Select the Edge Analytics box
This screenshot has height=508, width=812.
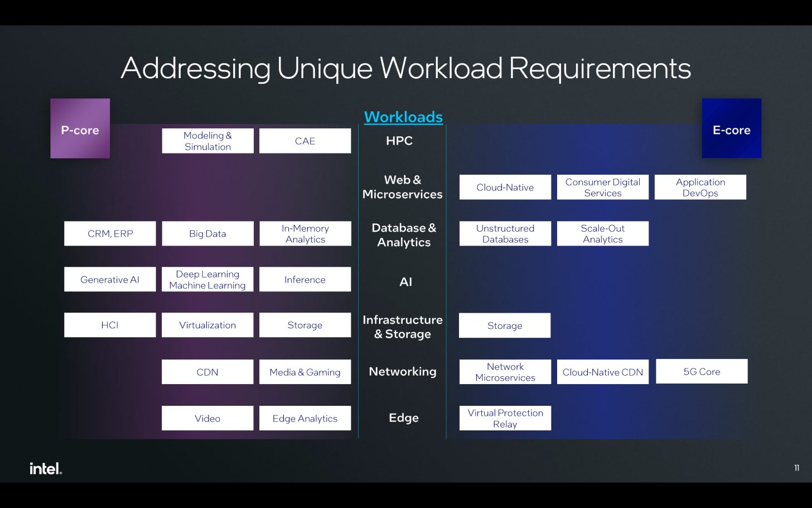[x=305, y=418]
